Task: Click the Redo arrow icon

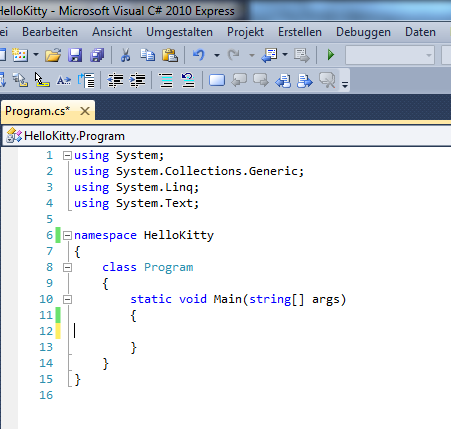Action: 234,55
